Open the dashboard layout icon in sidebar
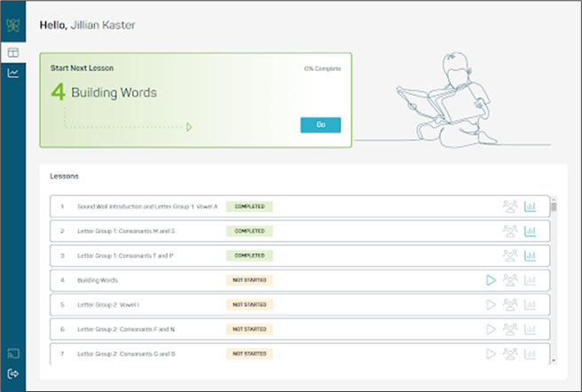The width and height of the screenshot is (582, 392). 12,52
